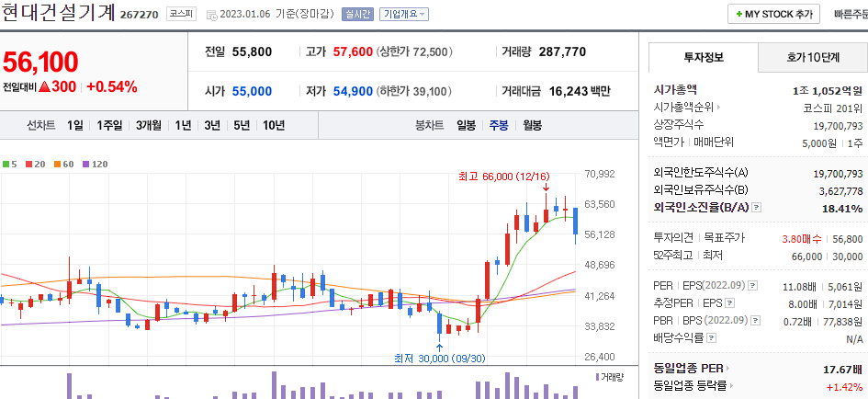
Task: Click the 선차트 label
Action: tap(40, 125)
